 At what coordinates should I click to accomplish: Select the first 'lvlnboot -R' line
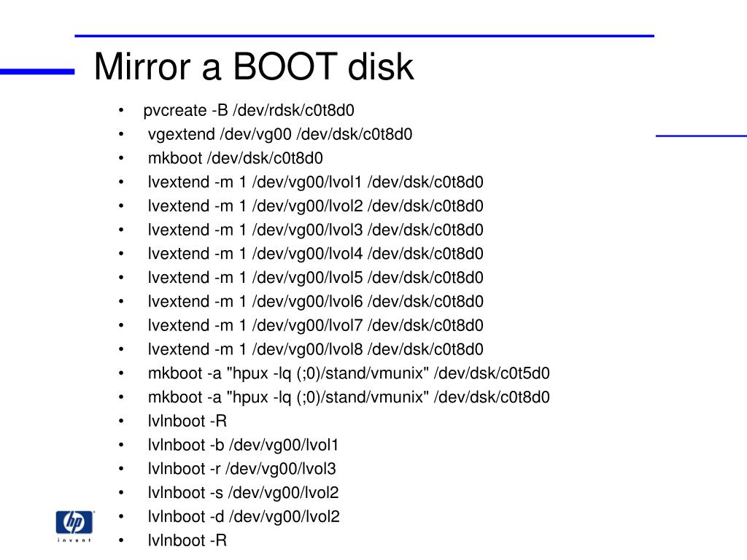(187, 421)
